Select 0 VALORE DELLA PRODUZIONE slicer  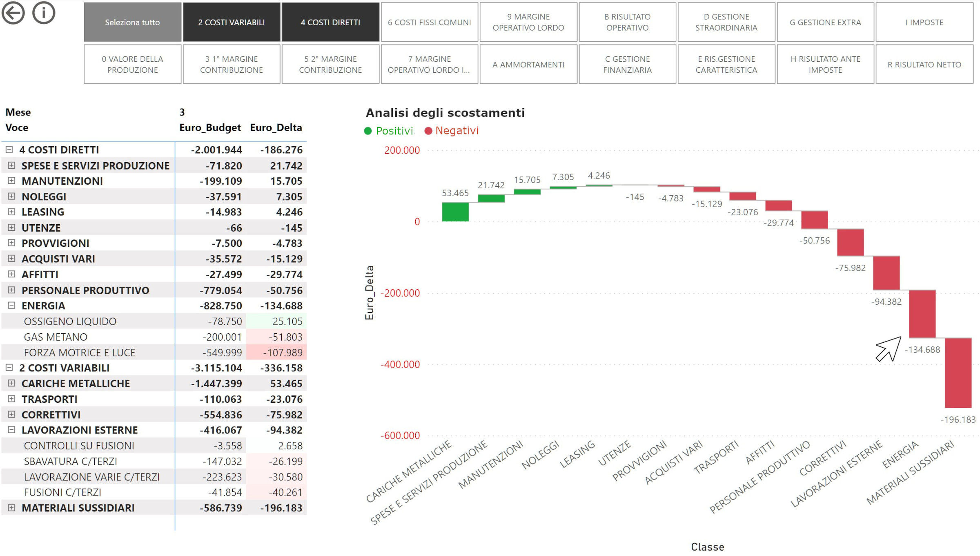coord(132,65)
